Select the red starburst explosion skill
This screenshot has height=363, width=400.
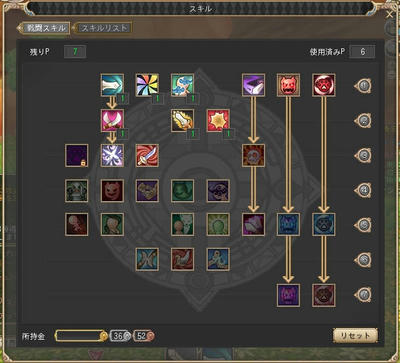click(218, 120)
